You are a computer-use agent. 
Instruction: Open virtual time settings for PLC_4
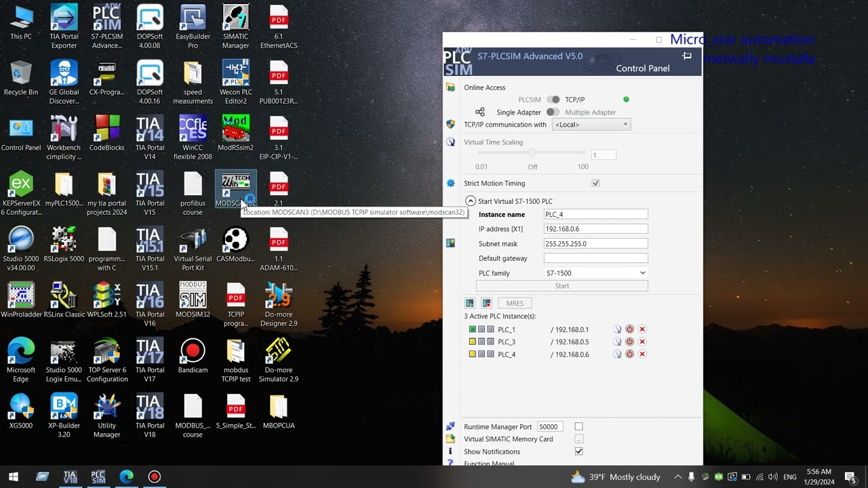[x=617, y=354]
